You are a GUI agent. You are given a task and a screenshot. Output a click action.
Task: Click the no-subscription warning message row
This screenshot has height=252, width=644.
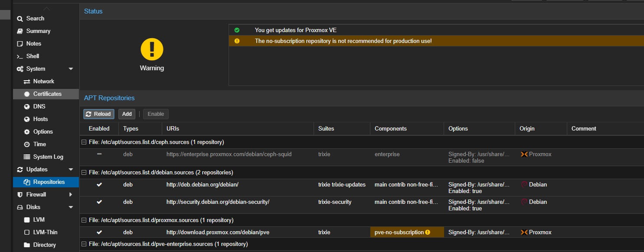436,41
